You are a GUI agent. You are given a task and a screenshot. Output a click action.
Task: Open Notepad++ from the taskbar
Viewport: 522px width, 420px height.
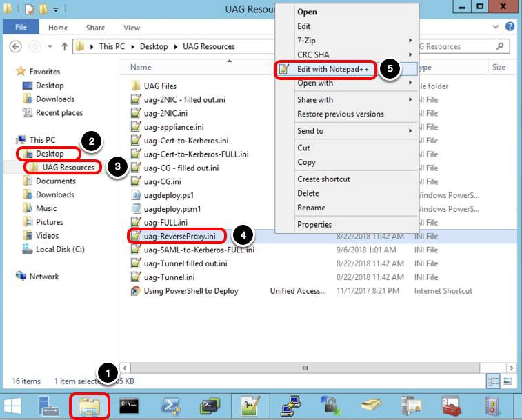coord(250,406)
